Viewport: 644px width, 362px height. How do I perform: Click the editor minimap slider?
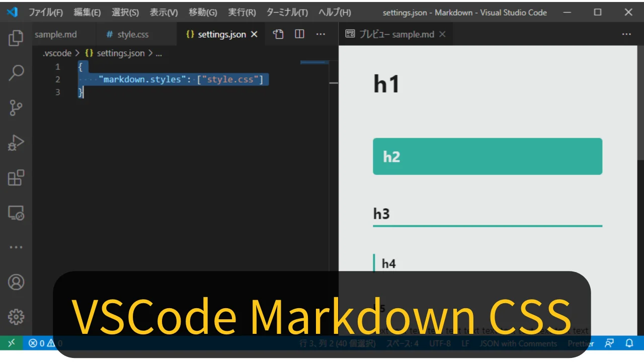point(314,63)
